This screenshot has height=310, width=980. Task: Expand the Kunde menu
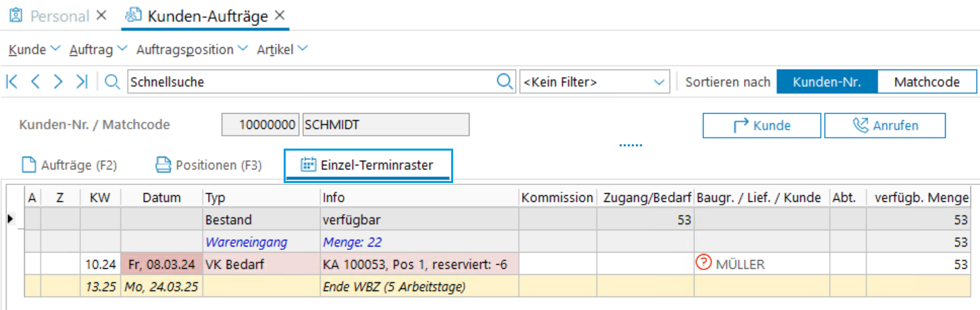[34, 49]
